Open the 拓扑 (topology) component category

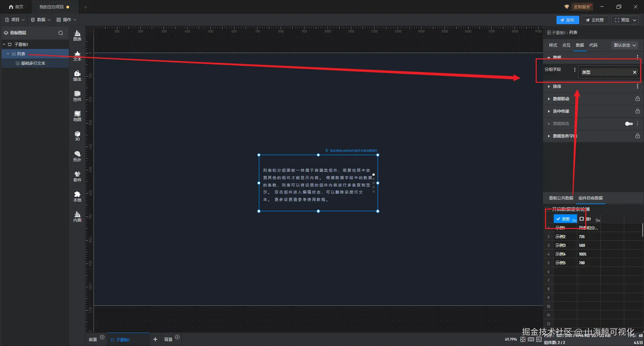click(77, 156)
